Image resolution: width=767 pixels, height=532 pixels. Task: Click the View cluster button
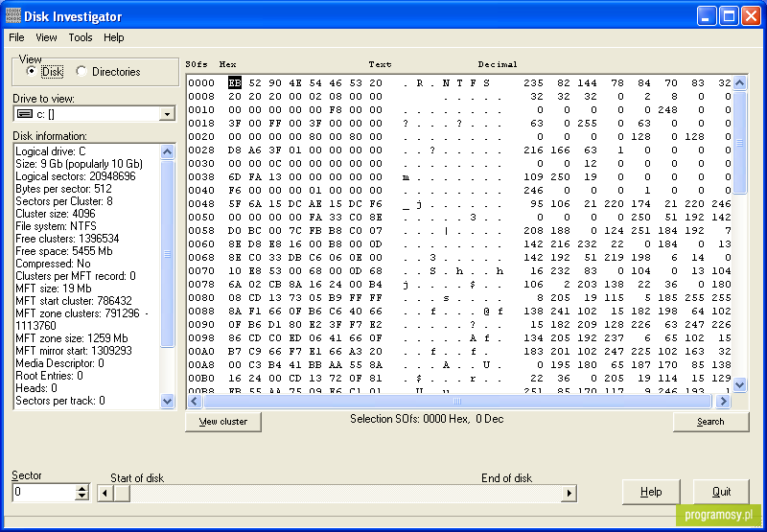coord(223,422)
